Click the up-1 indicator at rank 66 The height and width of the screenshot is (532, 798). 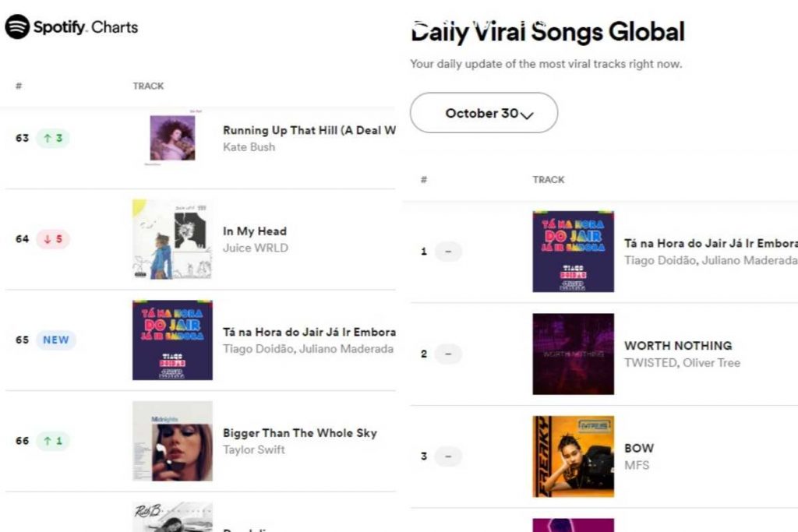tap(53, 441)
